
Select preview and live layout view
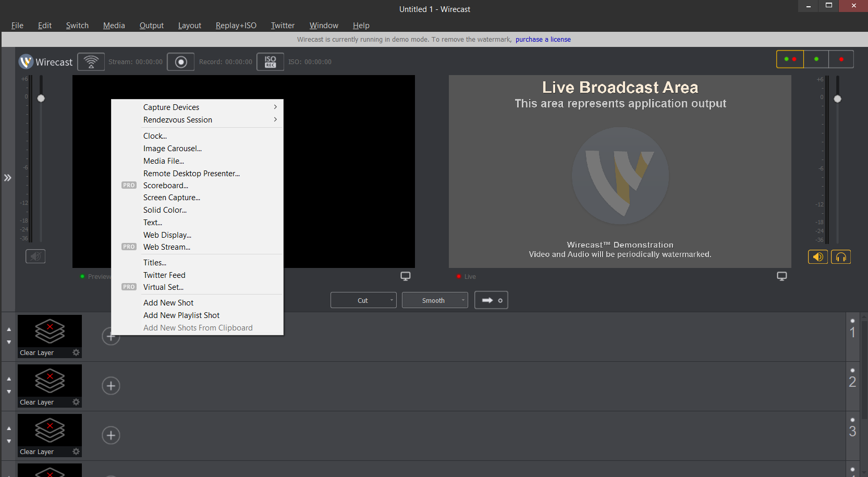(790, 59)
